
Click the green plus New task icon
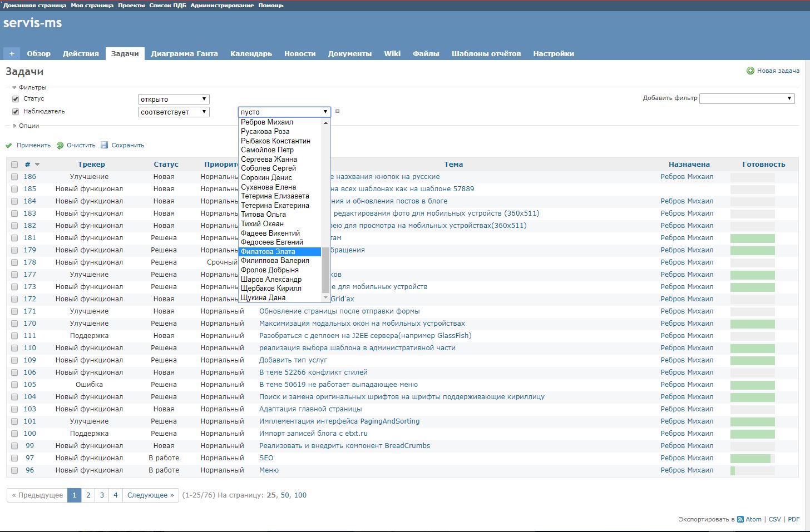(750, 71)
